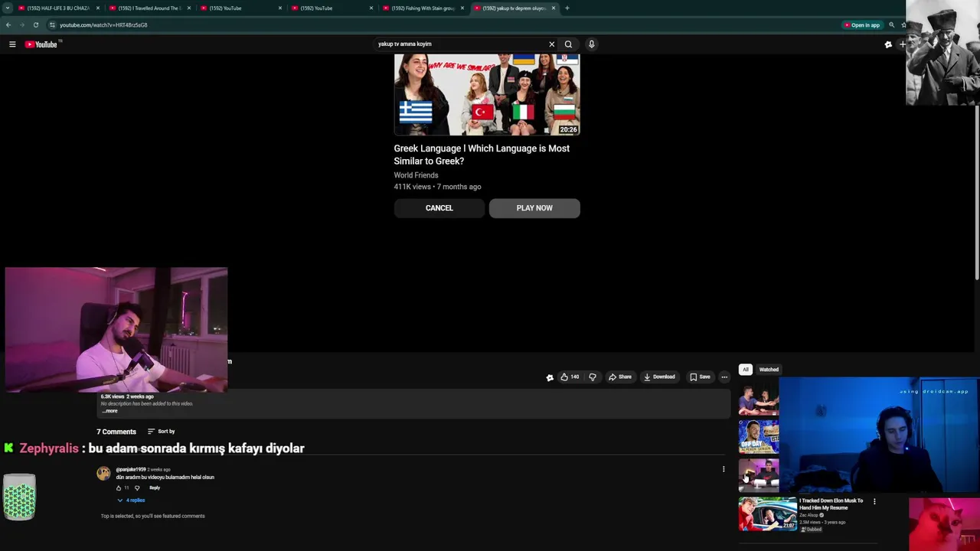980x551 pixels.
Task: Expand the description with ...more
Action: [x=109, y=411]
